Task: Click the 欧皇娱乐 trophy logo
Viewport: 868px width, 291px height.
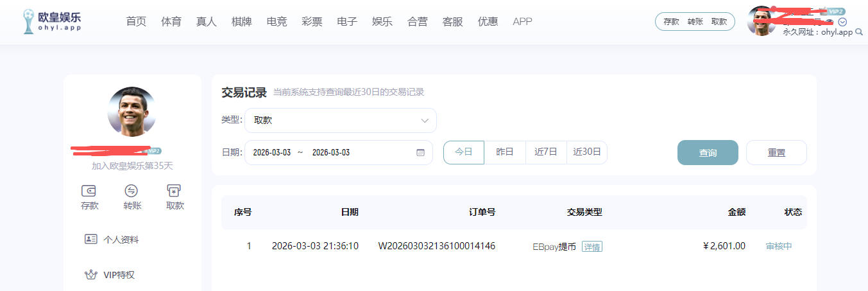Action: coord(29,21)
